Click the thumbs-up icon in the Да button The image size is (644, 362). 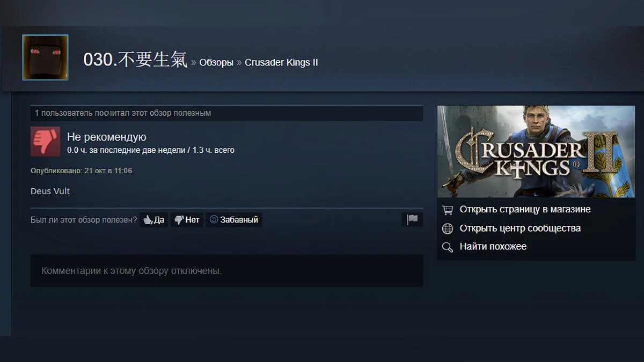point(148,220)
